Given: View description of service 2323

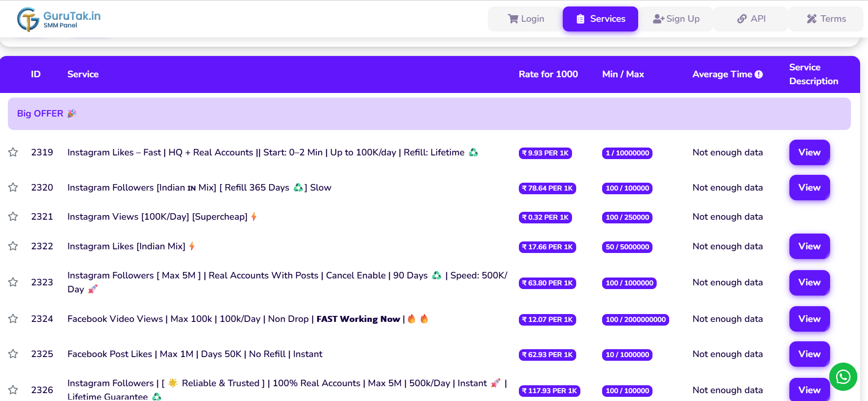Looking at the screenshot, I should [809, 282].
